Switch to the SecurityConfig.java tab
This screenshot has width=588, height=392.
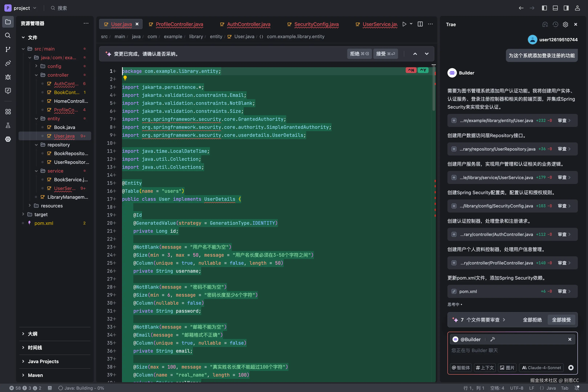316,24
